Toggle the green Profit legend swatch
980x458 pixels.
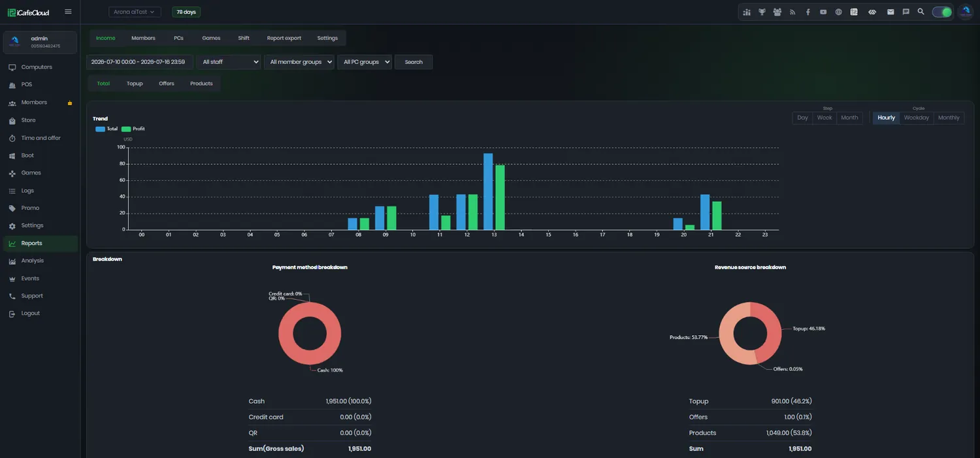[x=126, y=129]
